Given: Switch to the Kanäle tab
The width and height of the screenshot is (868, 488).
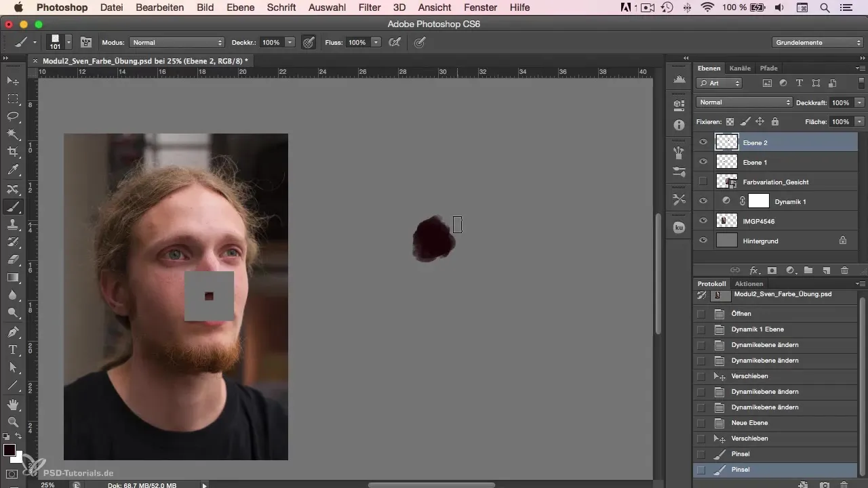Looking at the screenshot, I should (x=740, y=68).
